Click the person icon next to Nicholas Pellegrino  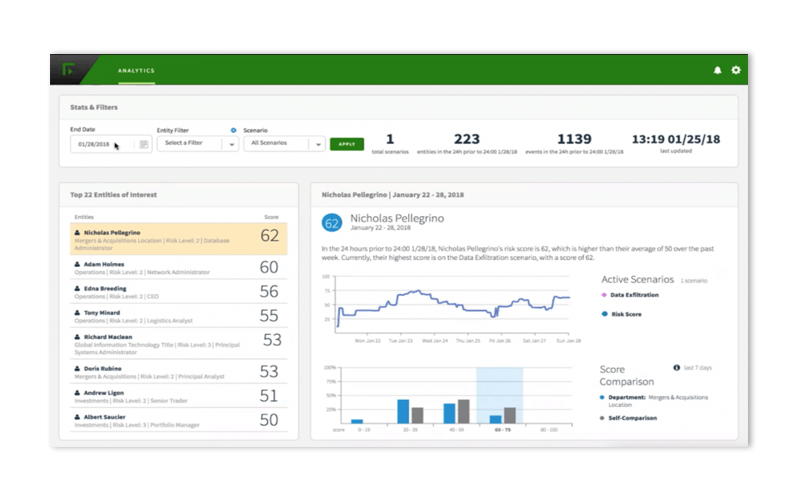point(78,233)
